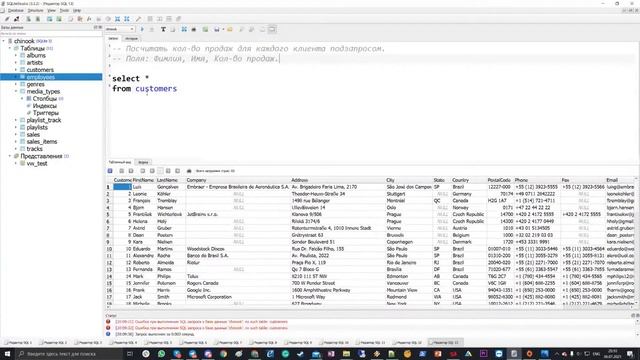Click the blue refresh icon in results toolbar

(x=110, y=171)
